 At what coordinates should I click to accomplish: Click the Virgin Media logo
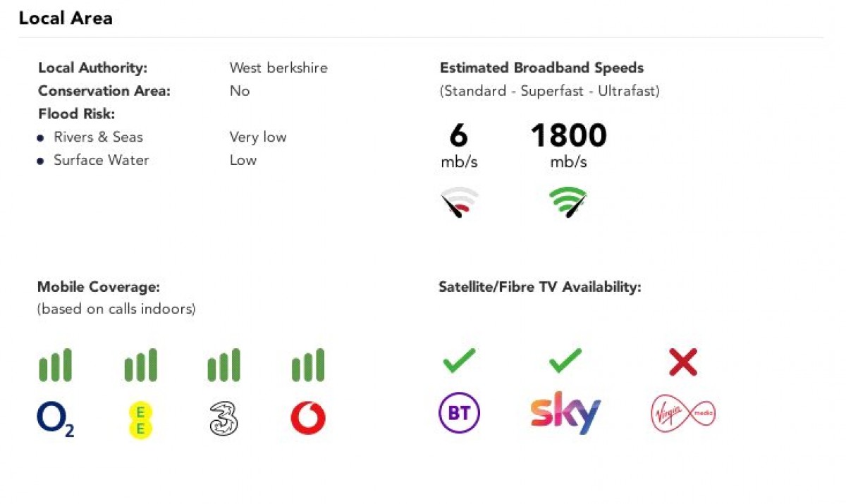pos(682,414)
